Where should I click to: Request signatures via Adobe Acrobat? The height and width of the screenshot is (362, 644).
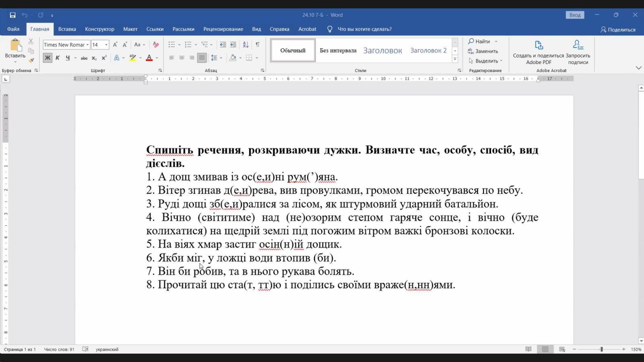(578, 52)
